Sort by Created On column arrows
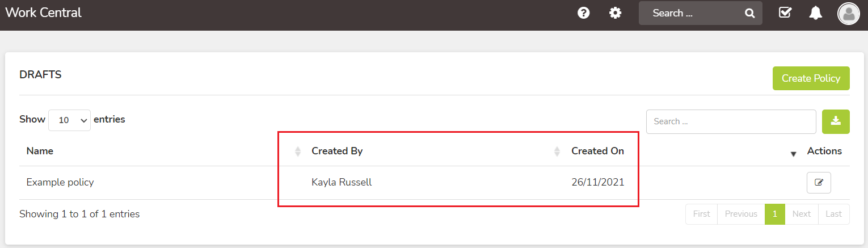The height and width of the screenshot is (248, 868). [557, 152]
